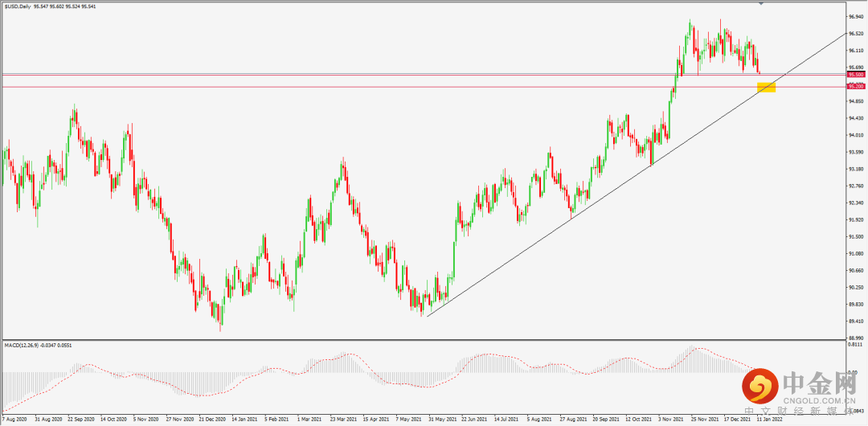868x426 pixels.
Task: Click the 17 Dec 2021 date label
Action: (739, 420)
